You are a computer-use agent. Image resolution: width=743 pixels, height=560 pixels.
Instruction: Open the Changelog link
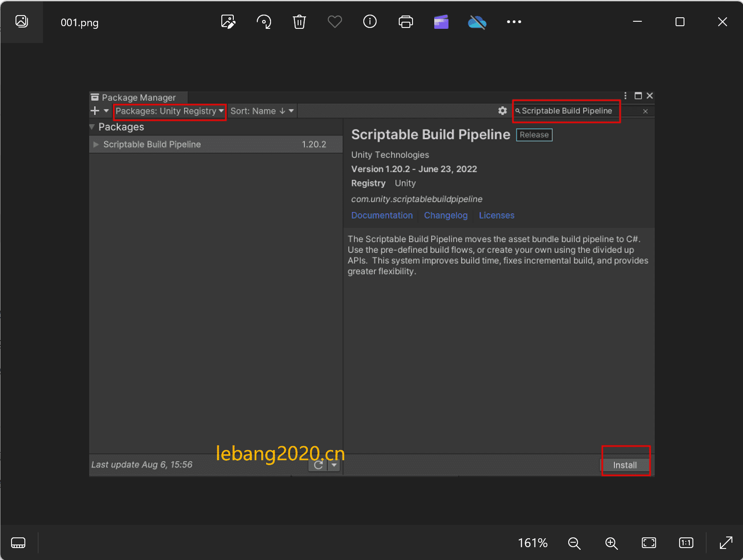(x=446, y=215)
